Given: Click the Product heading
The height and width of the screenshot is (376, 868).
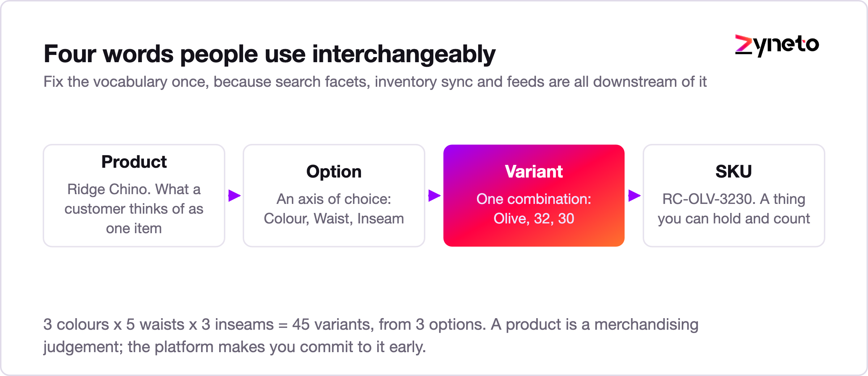Looking at the screenshot, I should coord(134,162).
